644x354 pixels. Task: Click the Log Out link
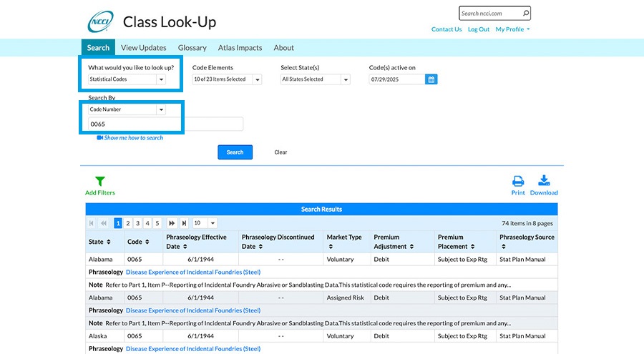click(x=479, y=29)
